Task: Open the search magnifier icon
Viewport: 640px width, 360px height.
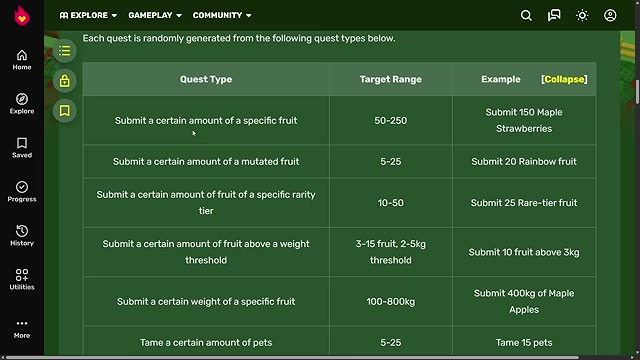Action: point(526,16)
